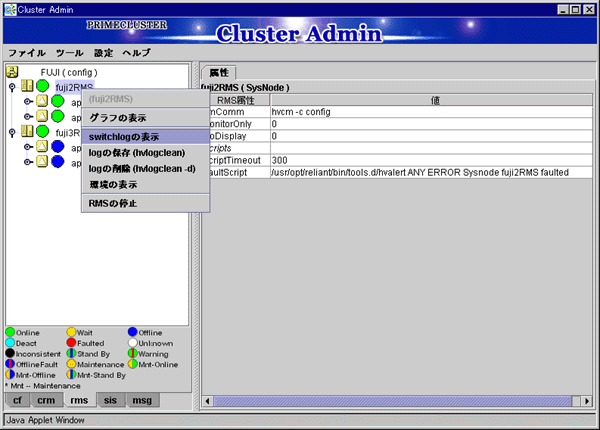Image resolution: width=600 pixels, height=430 pixels.
Task: Click first green app status circle under fuji2RMS
Action: [x=58, y=101]
